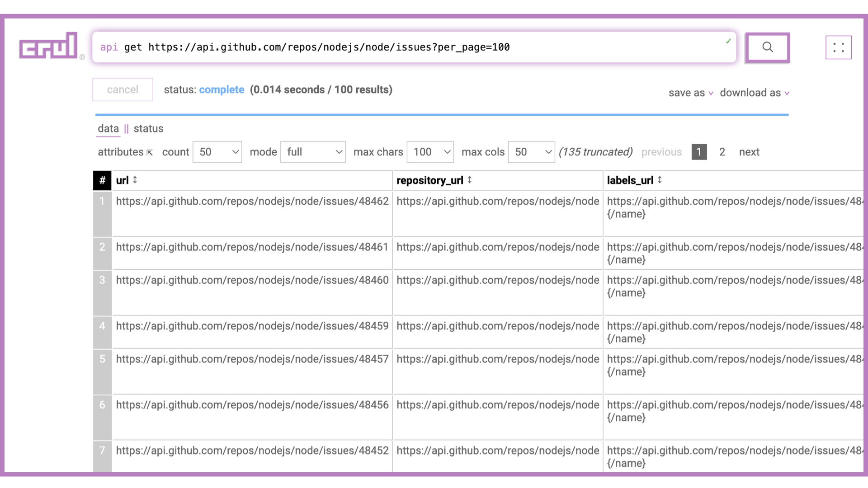Click the 135 truncated note

pyautogui.click(x=596, y=152)
